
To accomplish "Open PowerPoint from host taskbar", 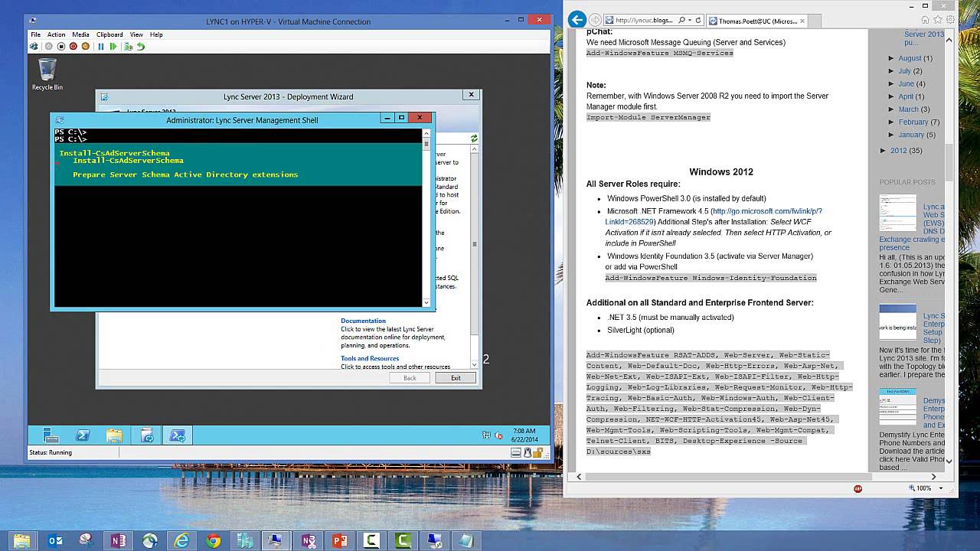I will [x=340, y=540].
